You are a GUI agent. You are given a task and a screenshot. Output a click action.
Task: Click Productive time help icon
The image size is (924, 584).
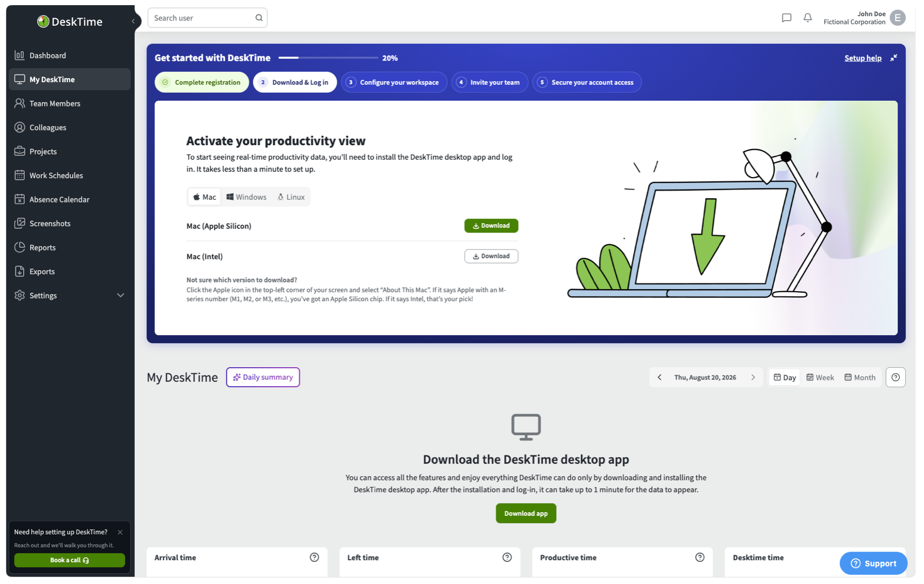[x=699, y=557]
